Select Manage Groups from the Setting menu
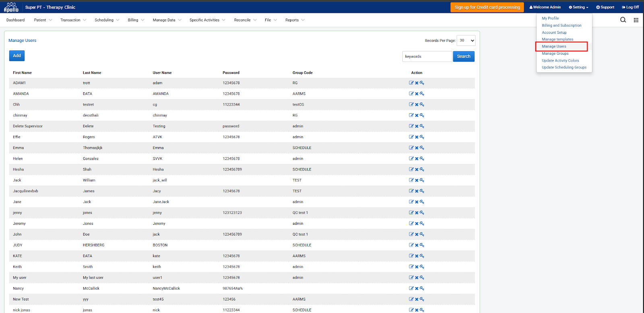Viewport: 644px width, 313px height. click(555, 54)
